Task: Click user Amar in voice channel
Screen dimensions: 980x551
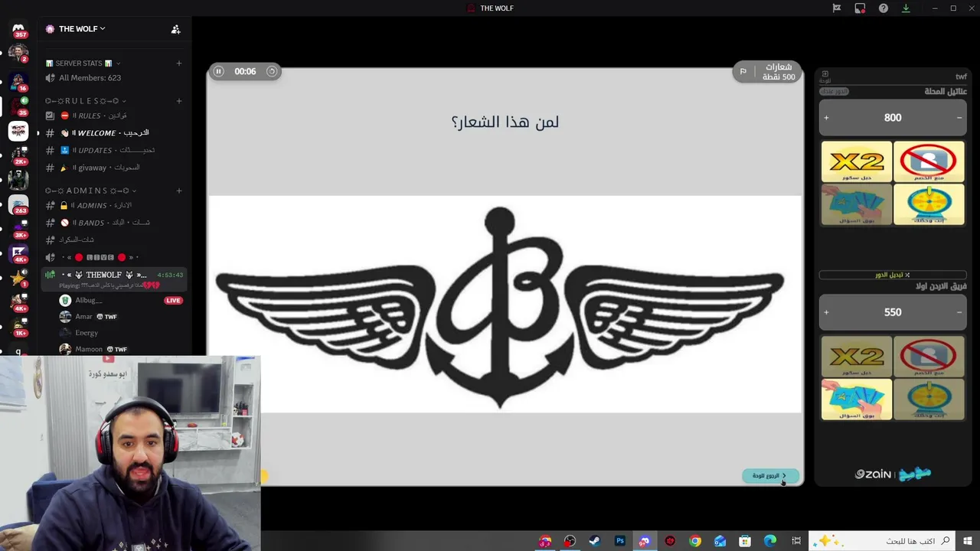Action: [x=83, y=316]
